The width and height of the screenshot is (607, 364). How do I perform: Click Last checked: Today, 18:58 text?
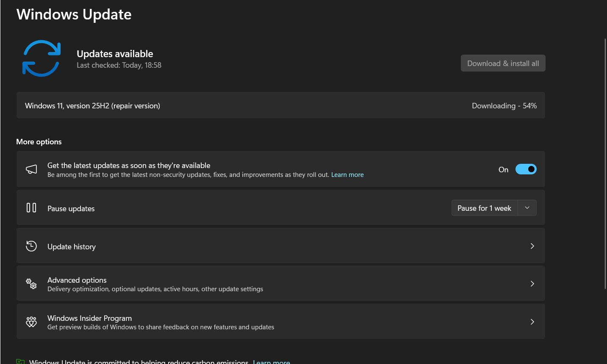tap(119, 65)
